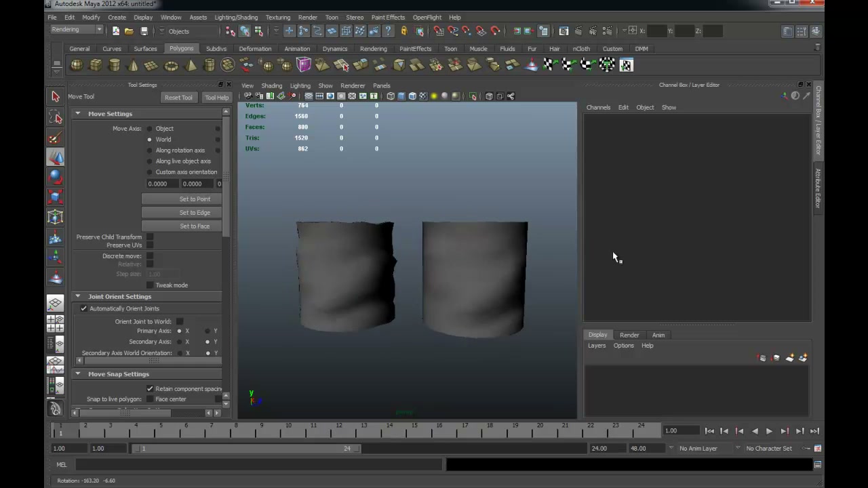Open the Rendering menu set dropdown
The image size is (868, 488).
click(76, 30)
